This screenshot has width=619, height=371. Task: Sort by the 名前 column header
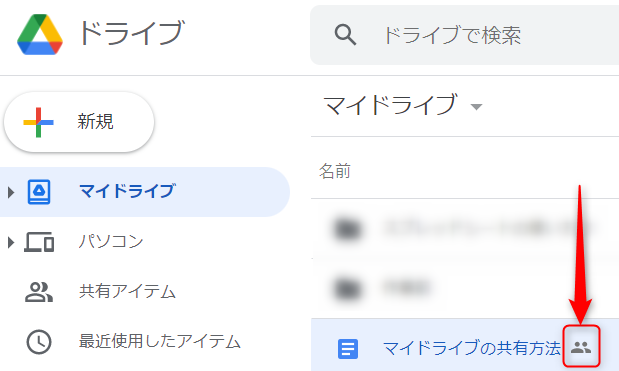[334, 171]
